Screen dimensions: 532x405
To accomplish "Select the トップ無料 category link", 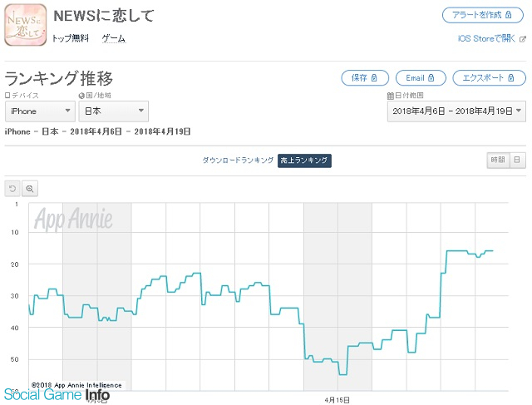I will (x=70, y=38).
